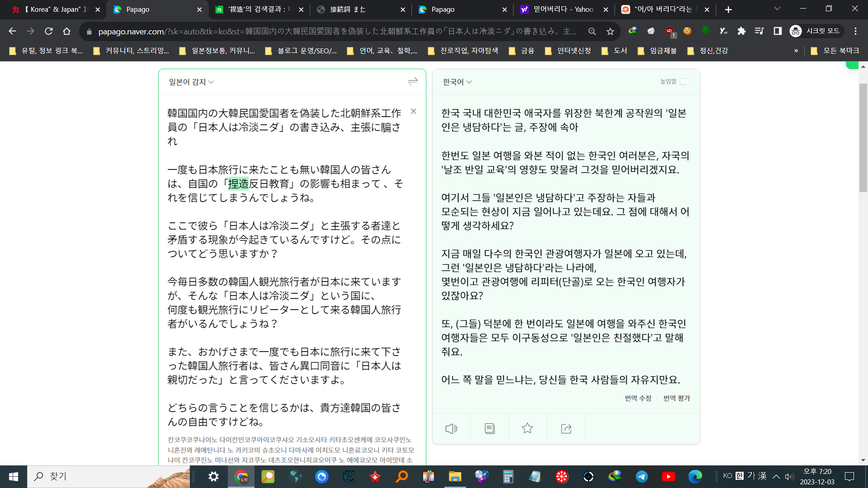Switch to the 믿어버리다 Yahoo tab
Viewport: 868px width, 488px height.
tap(563, 9)
